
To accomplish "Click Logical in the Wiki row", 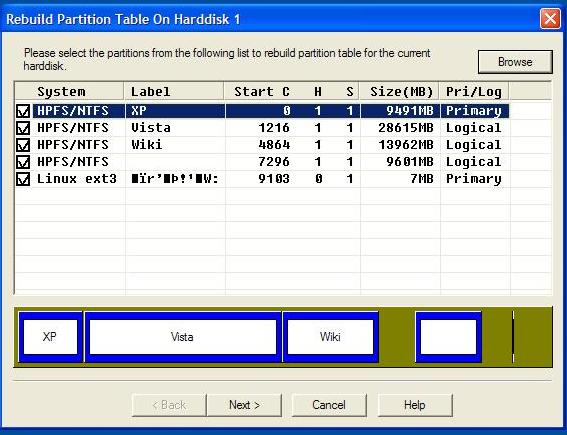I will pos(474,145).
